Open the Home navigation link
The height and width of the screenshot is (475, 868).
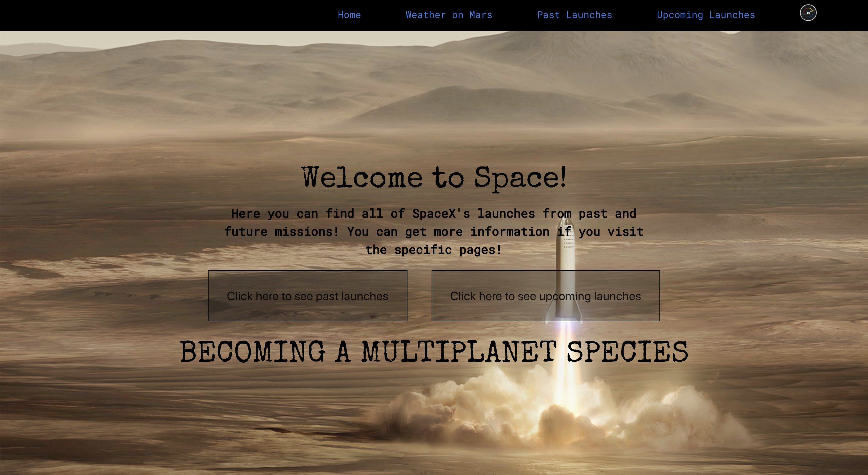[349, 15]
